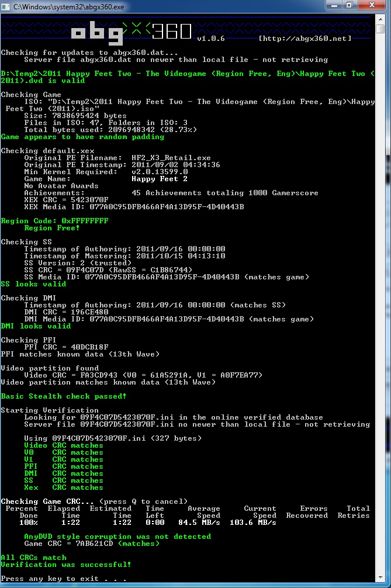391x588 pixels.
Task: Click 'Files in ISO: 47, Folders in ISO: 3'
Action: [x=106, y=123]
